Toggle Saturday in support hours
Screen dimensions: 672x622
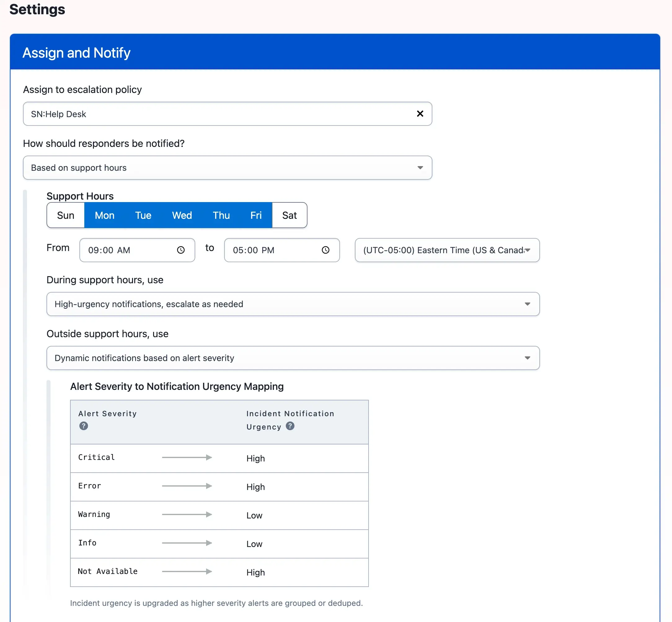[x=289, y=215]
